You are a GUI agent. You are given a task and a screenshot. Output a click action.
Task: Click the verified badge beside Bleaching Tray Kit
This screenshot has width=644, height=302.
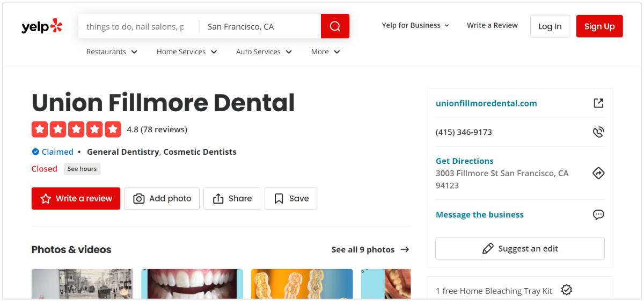[566, 290]
